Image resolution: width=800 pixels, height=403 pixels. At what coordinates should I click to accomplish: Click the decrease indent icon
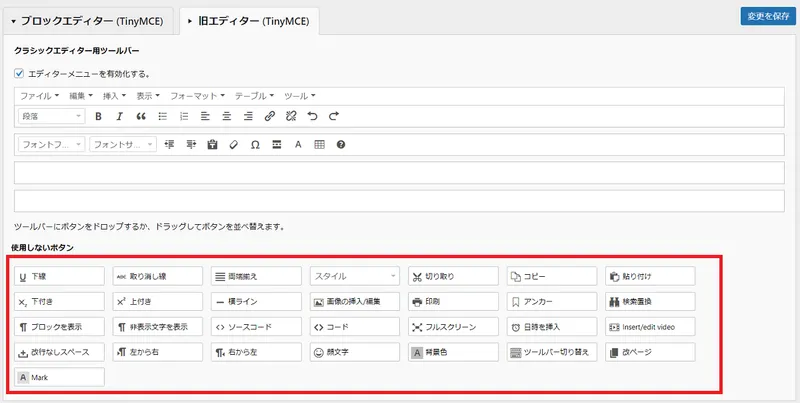[x=169, y=145]
